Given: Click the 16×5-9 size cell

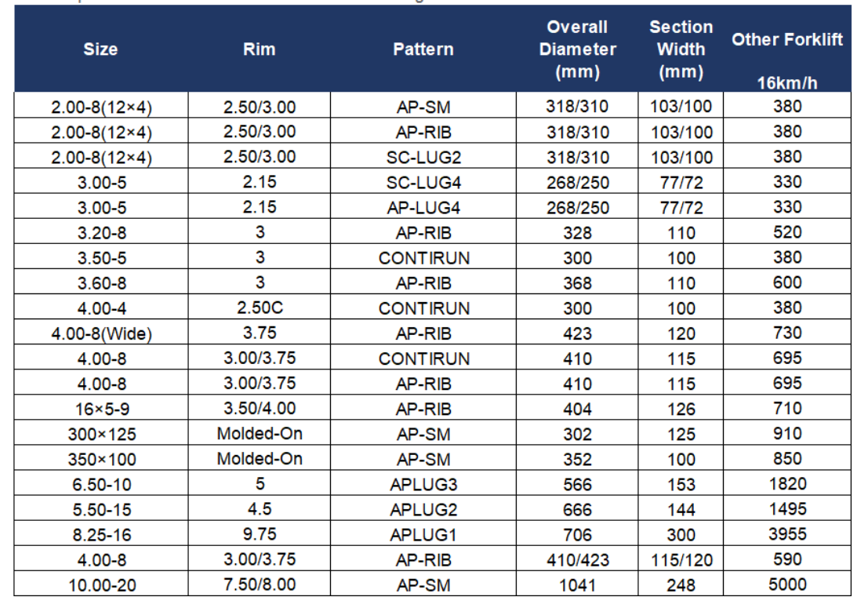Looking at the screenshot, I should (x=101, y=409).
